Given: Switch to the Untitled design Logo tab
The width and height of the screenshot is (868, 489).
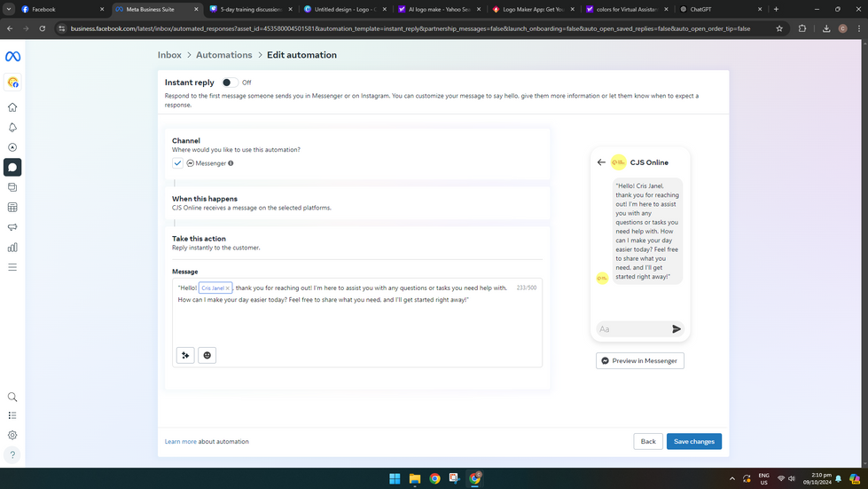Looking at the screenshot, I should pyautogui.click(x=346, y=10).
